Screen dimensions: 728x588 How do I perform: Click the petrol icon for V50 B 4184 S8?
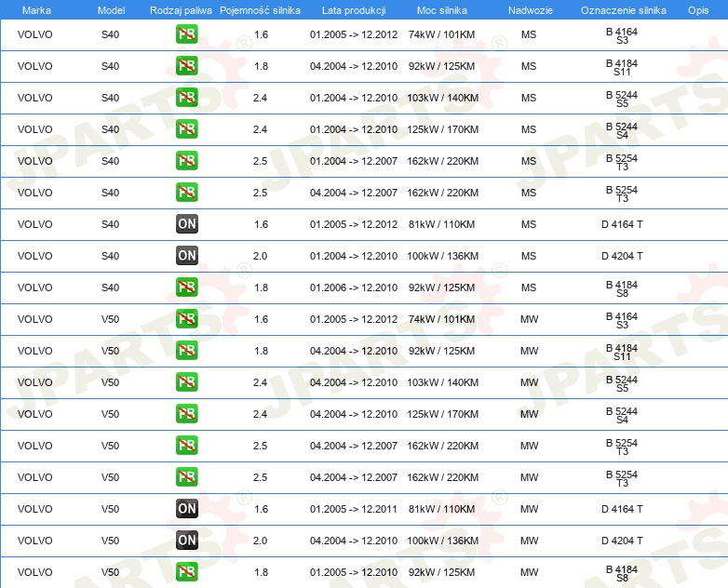point(186,572)
